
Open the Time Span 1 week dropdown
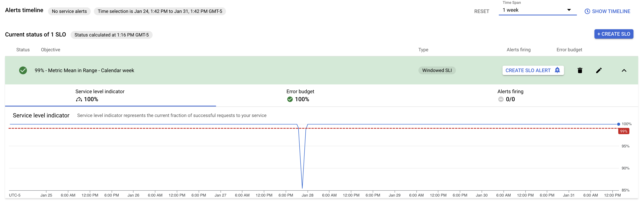[x=537, y=10]
